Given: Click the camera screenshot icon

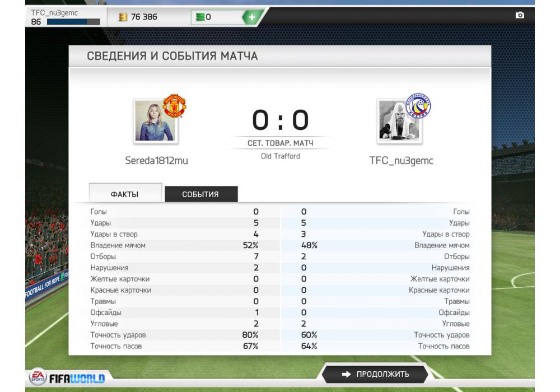Looking at the screenshot, I should point(520,15).
